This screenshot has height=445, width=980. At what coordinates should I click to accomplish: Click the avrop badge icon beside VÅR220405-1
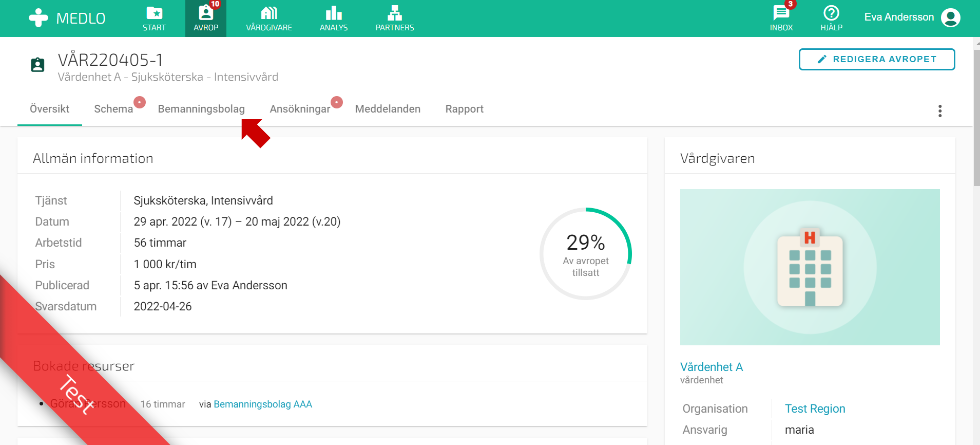point(37,65)
